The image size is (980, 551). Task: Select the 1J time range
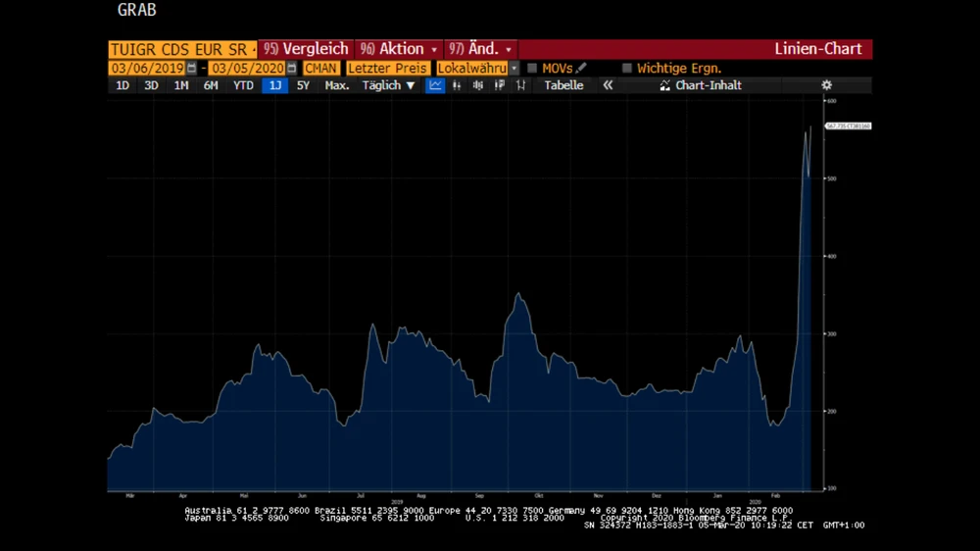click(x=274, y=85)
